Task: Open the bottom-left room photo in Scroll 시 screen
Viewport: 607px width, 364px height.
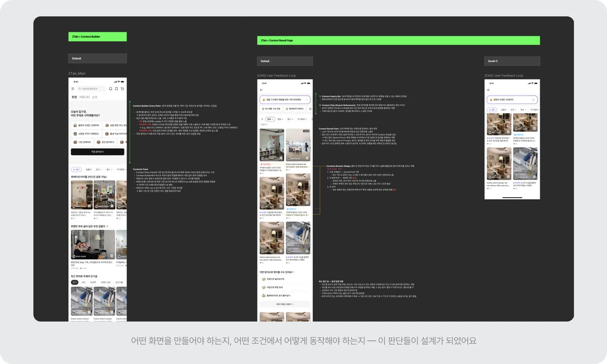Action: pos(499,163)
